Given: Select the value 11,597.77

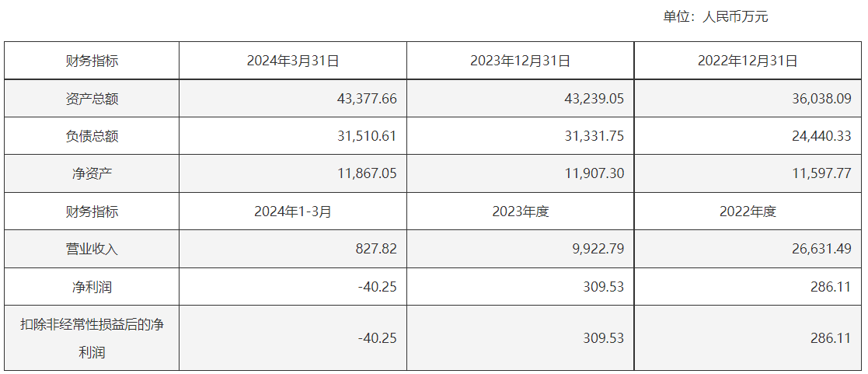Looking at the screenshot, I should tap(821, 174).
